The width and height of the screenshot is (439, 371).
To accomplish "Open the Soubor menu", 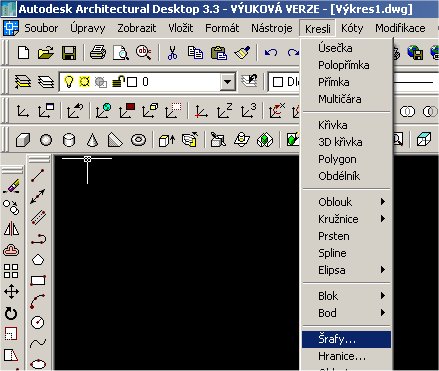I will [41, 28].
